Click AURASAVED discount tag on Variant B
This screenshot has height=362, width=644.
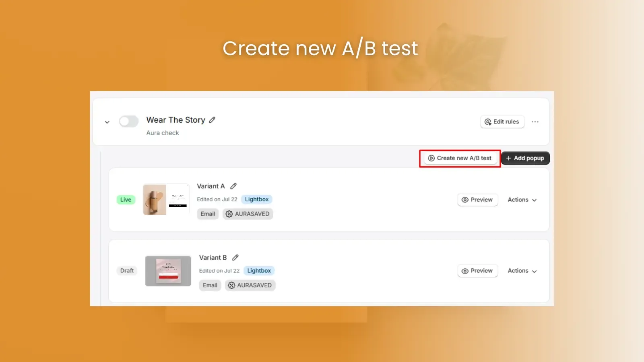250,285
